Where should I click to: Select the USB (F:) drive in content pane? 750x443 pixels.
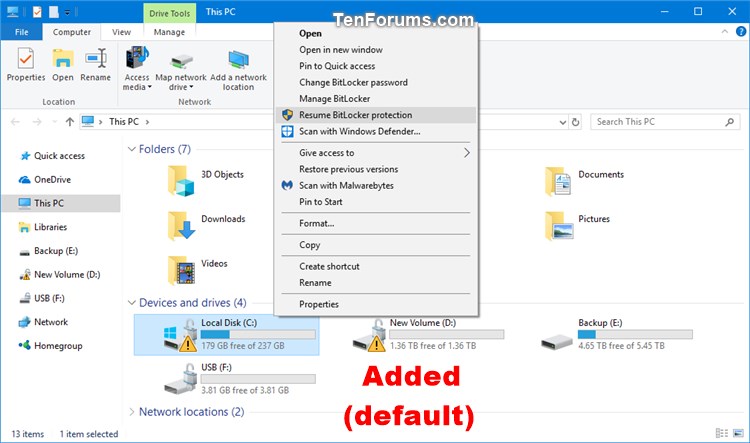tap(239, 379)
